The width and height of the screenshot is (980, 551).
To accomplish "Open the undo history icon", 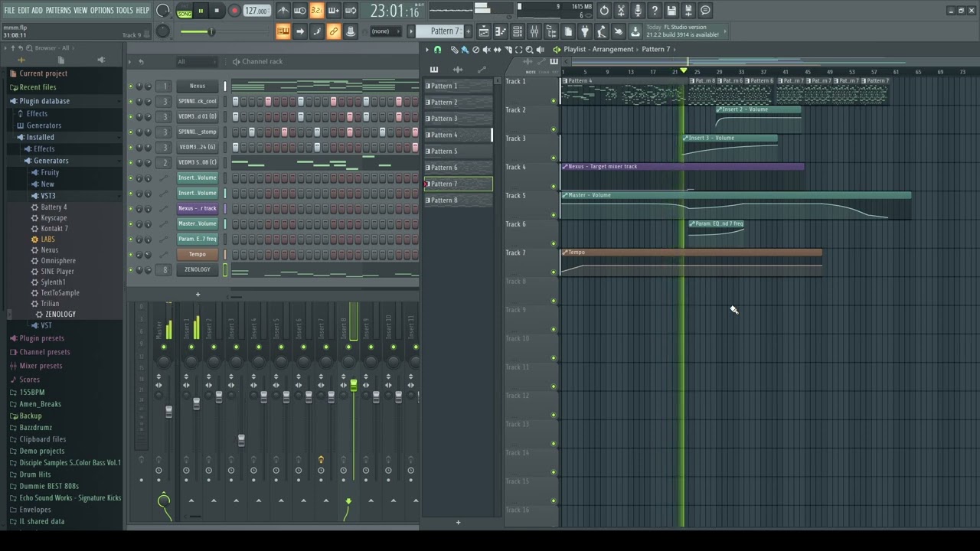I will click(604, 11).
